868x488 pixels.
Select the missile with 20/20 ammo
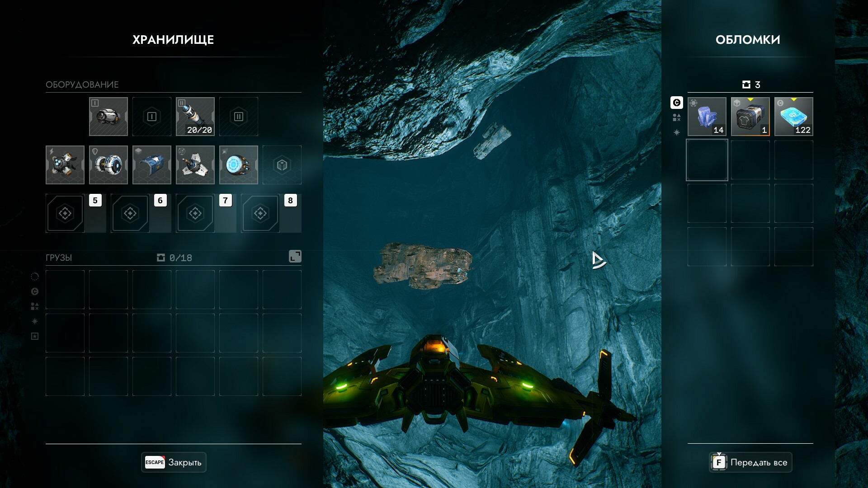point(195,117)
